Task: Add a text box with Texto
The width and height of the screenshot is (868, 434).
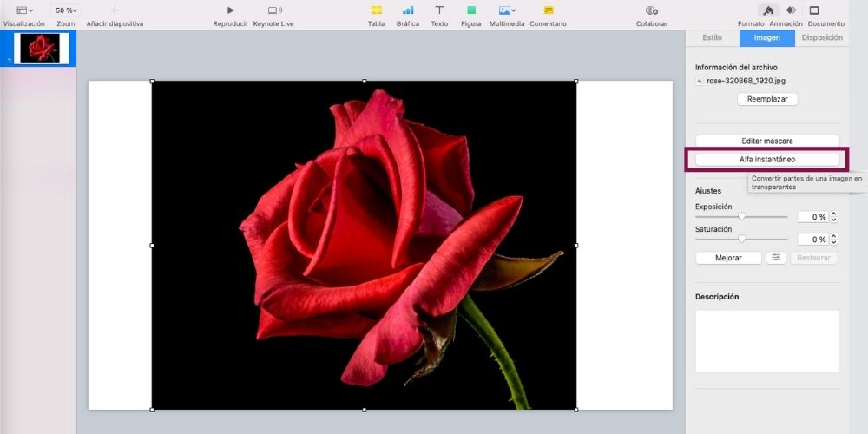Action: pyautogui.click(x=439, y=10)
